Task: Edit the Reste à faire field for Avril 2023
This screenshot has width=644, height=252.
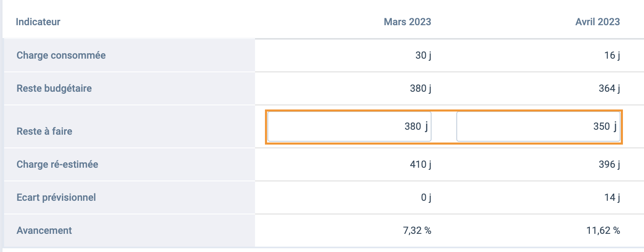Action: pyautogui.click(x=538, y=126)
